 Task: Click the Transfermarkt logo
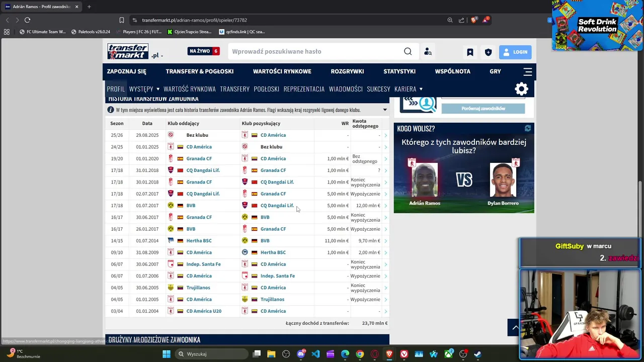pyautogui.click(x=128, y=51)
